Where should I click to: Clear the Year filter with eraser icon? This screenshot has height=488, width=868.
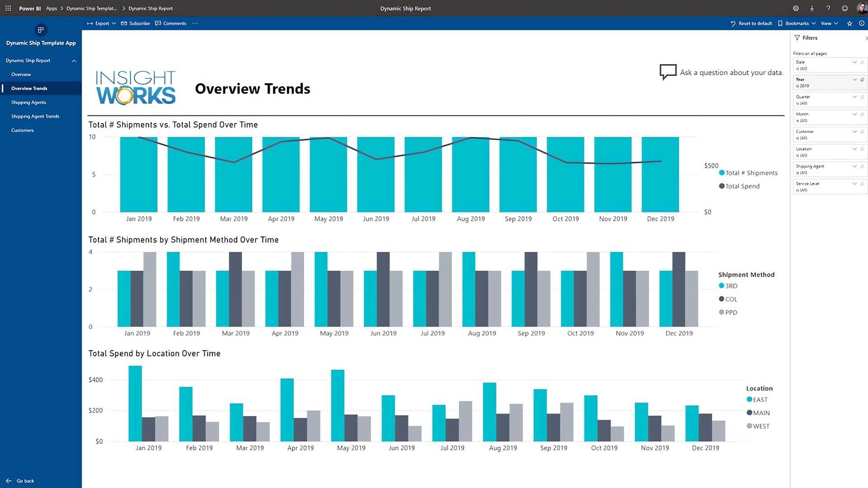(862, 80)
